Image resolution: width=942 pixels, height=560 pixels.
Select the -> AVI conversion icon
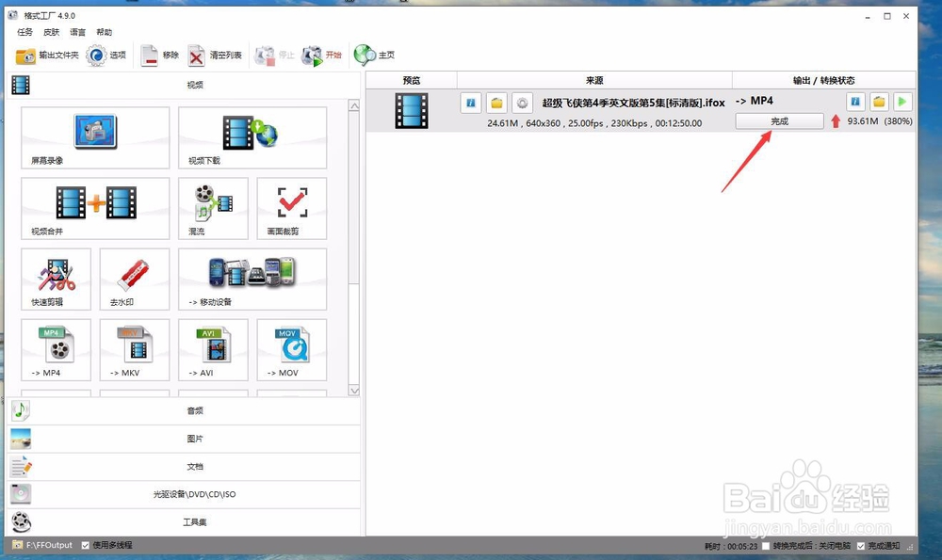pos(213,350)
